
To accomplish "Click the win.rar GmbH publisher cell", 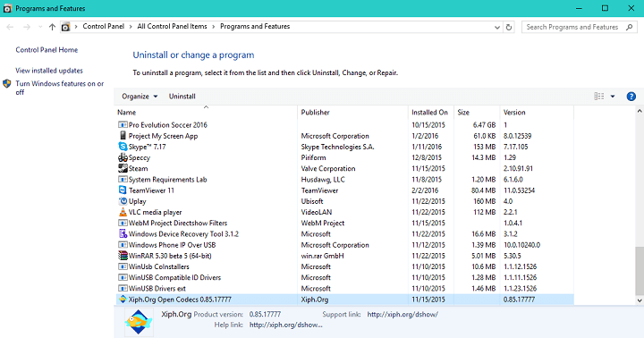I will point(322,256).
